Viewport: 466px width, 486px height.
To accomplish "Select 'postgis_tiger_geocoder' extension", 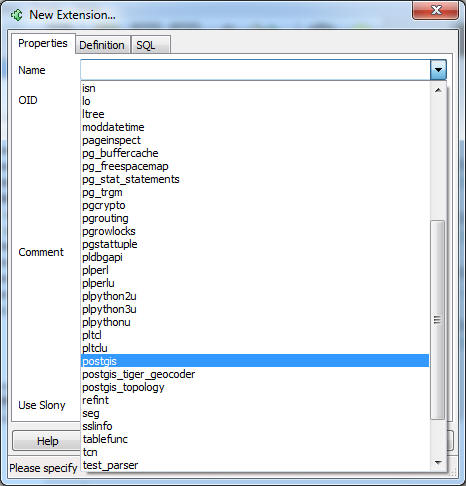I will [255, 374].
